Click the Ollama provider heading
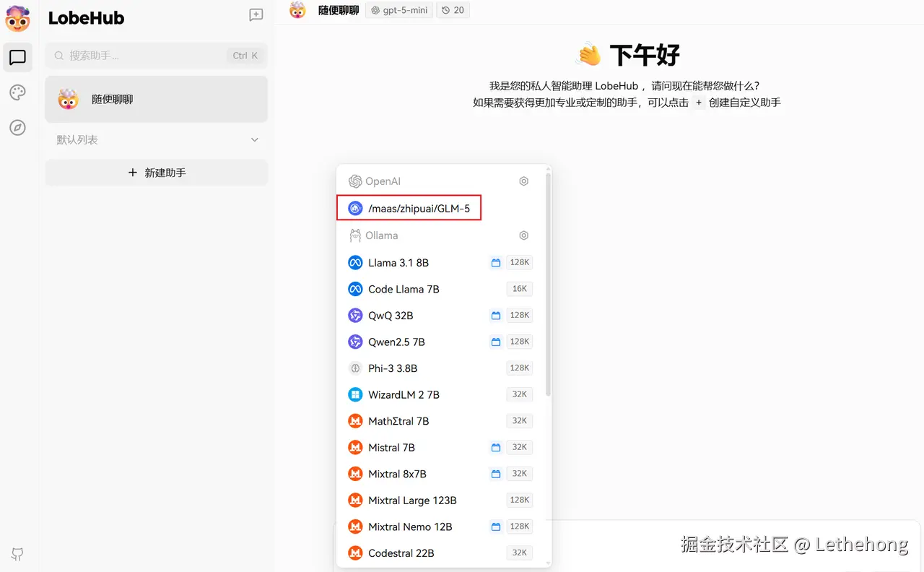Screen dimensions: 924x572 [381, 235]
